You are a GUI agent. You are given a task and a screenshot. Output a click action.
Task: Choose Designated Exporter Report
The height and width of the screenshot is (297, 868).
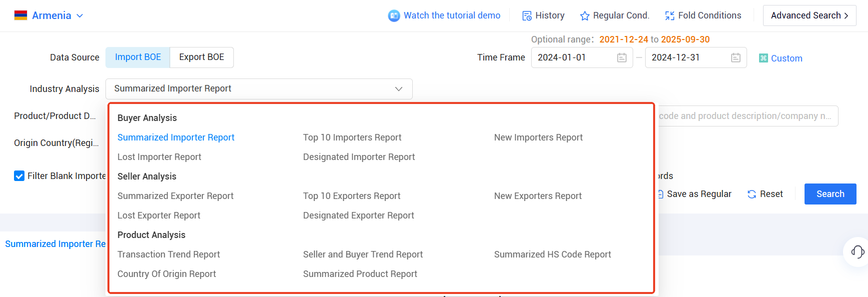click(358, 215)
